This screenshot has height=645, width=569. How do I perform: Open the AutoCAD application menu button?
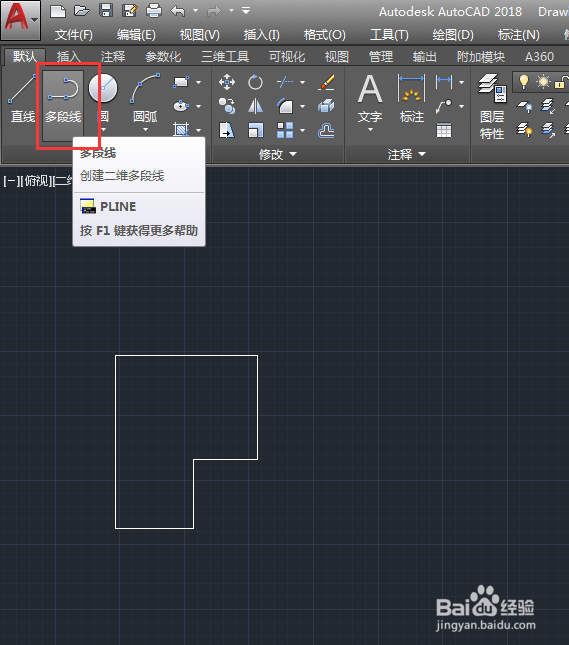(x=21, y=19)
